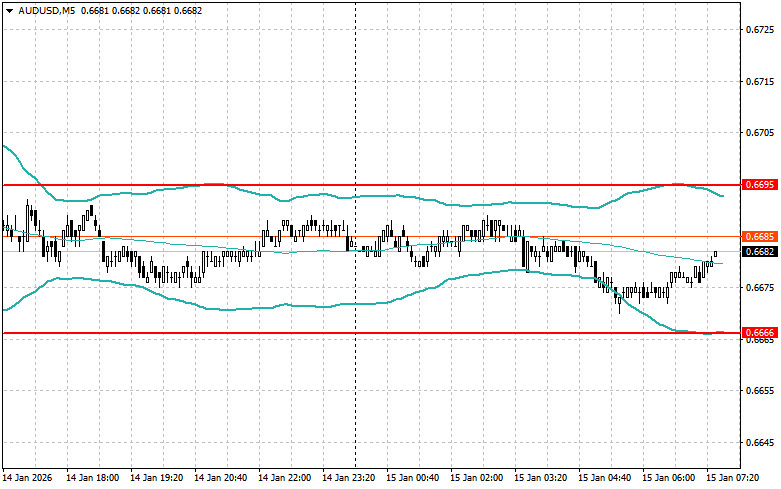Select the 0.6675 price axis label

click(x=760, y=287)
